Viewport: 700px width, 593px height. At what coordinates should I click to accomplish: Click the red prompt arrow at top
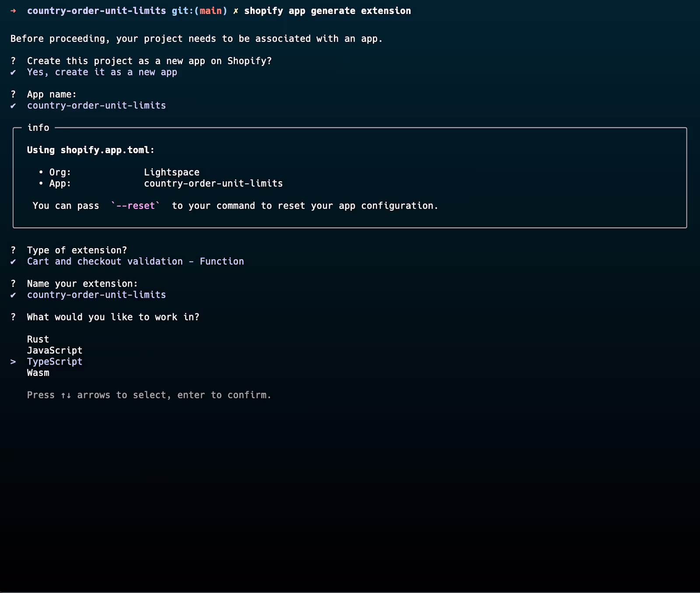point(13,11)
